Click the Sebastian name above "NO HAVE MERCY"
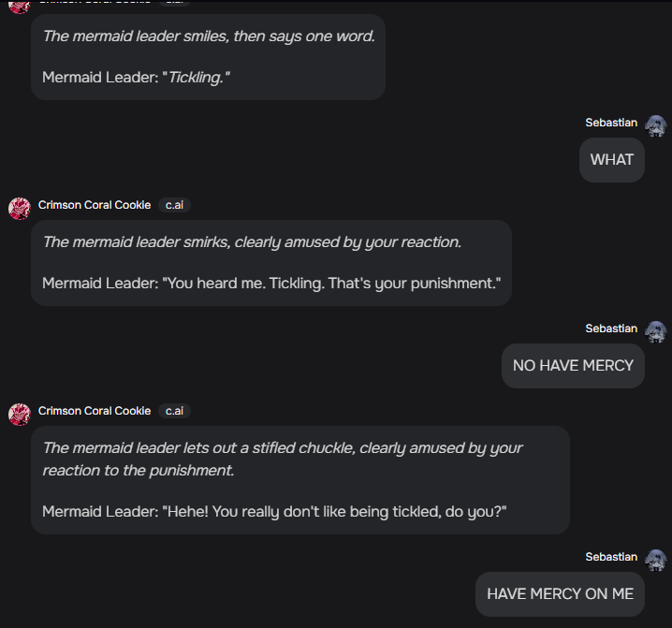Image resolution: width=672 pixels, height=628 pixels. click(x=611, y=329)
